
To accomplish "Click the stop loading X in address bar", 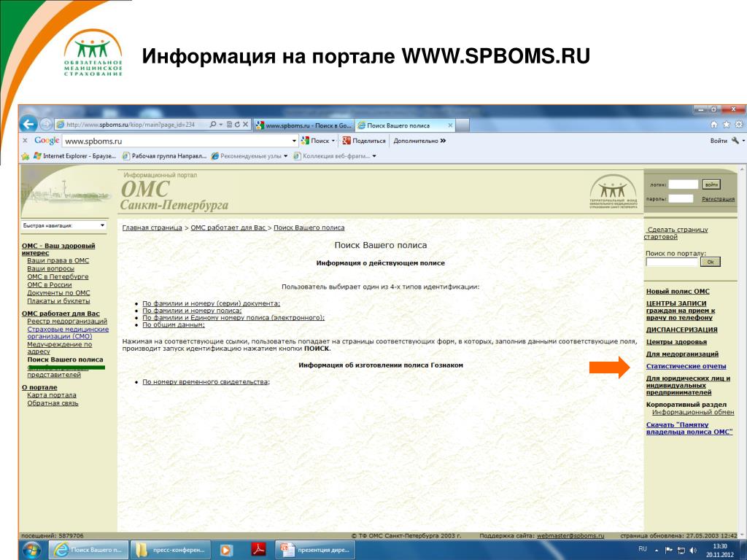I will [245, 125].
